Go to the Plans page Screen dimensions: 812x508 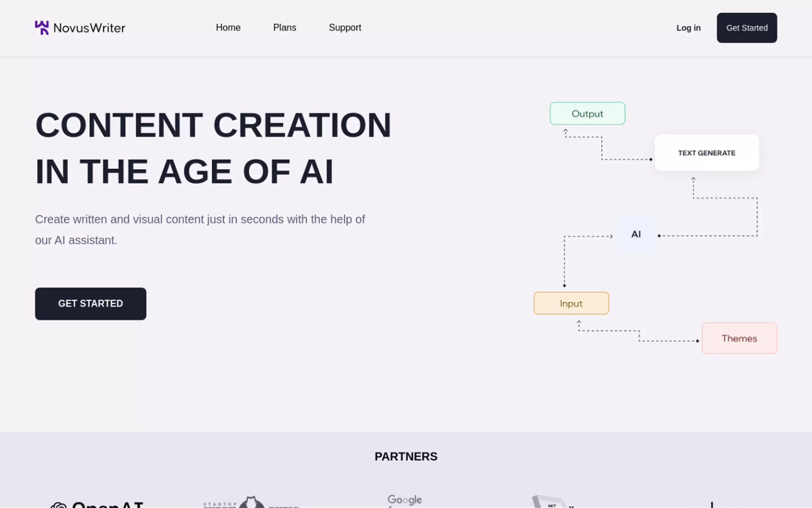[x=284, y=28]
